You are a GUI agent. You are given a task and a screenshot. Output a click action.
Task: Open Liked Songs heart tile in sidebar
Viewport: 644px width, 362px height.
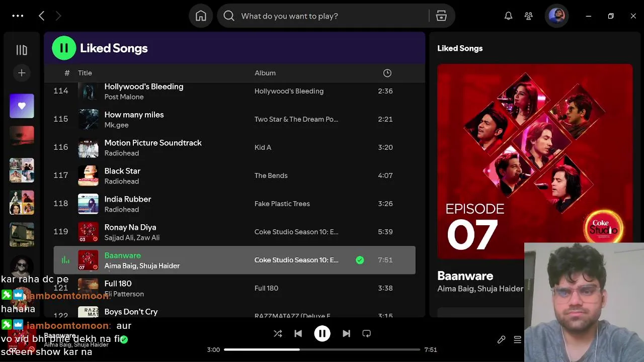[22, 106]
